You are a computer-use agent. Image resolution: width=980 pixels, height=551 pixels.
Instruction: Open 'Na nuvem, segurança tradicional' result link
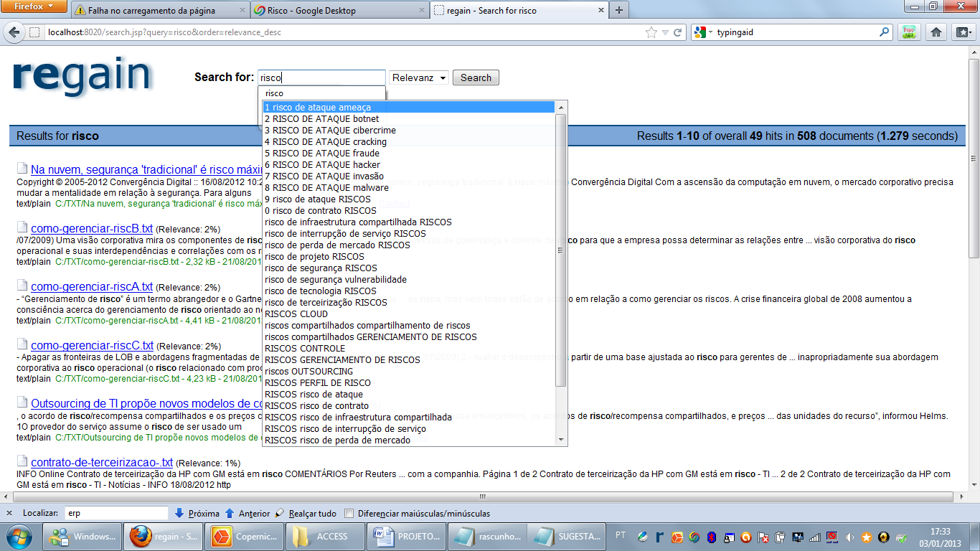pos(145,169)
